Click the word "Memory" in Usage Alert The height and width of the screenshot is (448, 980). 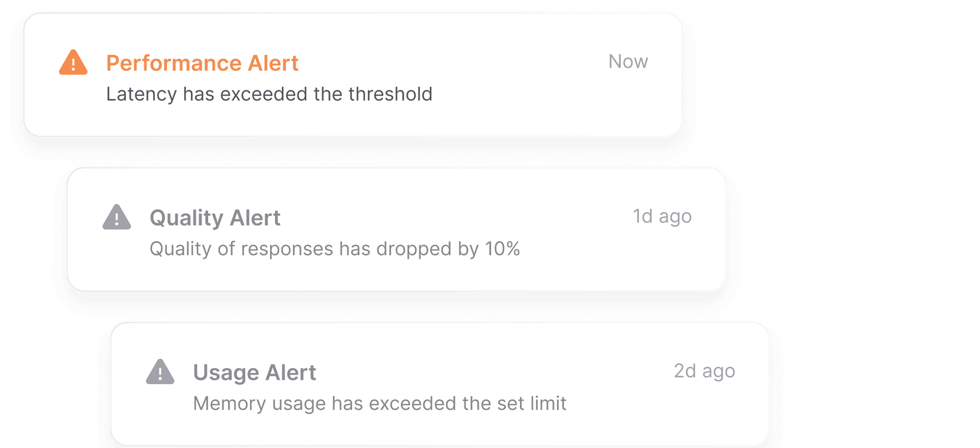230,404
